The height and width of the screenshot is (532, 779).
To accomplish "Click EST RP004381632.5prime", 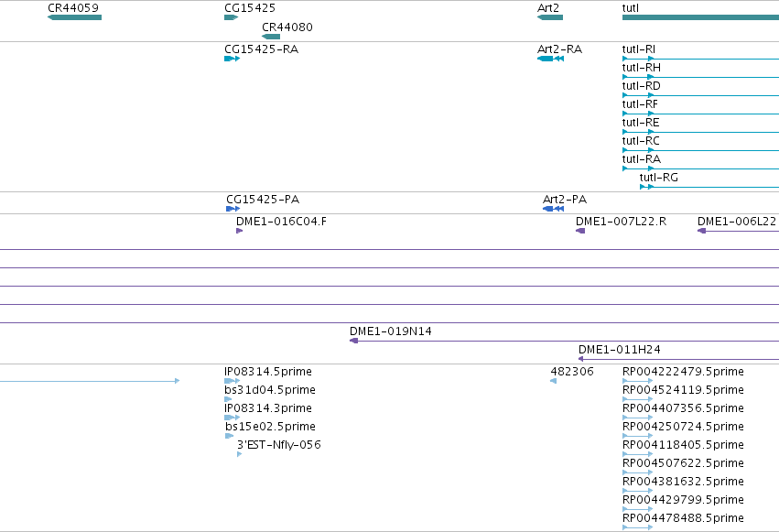I will pyautogui.click(x=638, y=491).
